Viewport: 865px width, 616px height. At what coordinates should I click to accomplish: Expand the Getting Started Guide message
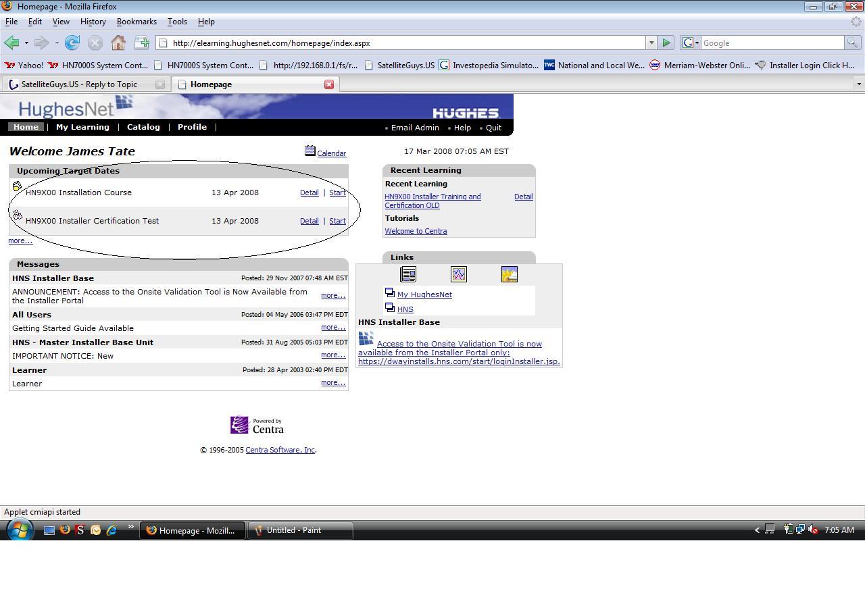coord(333,327)
